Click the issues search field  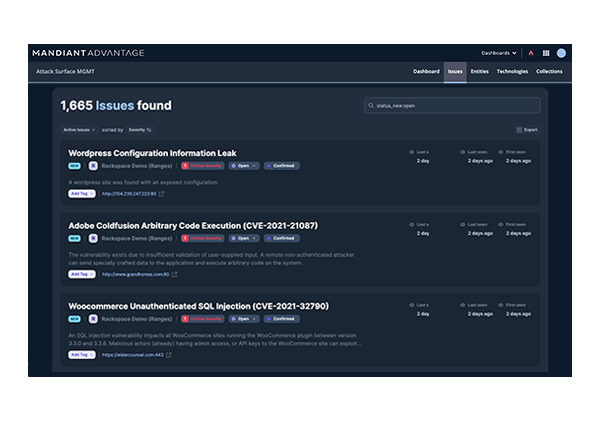point(452,106)
